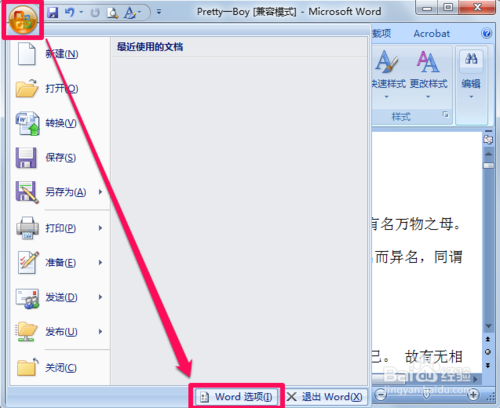The width and height of the screenshot is (500, 408).
Task: Click the scroll up arrow of the vertical scrollbar
Action: (x=488, y=154)
